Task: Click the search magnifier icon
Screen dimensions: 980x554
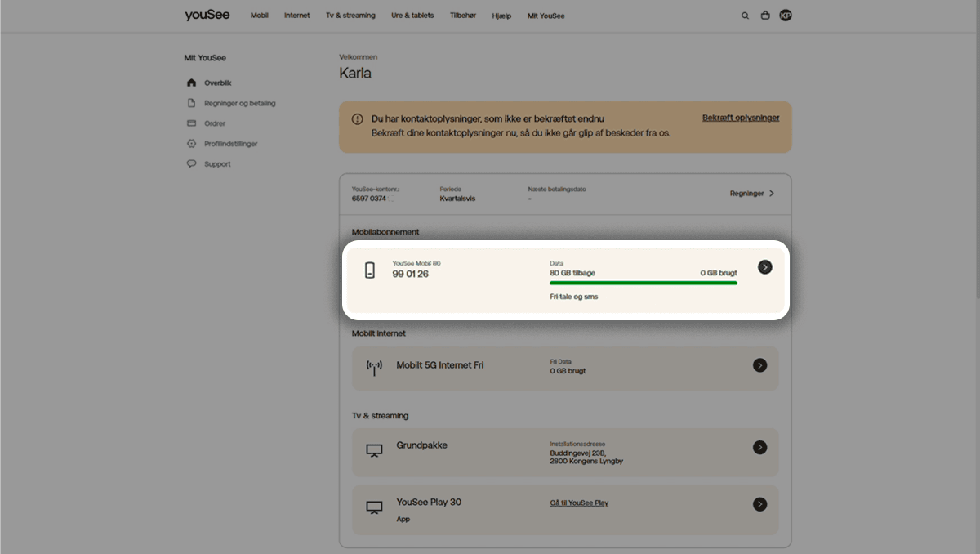Action: coord(745,16)
